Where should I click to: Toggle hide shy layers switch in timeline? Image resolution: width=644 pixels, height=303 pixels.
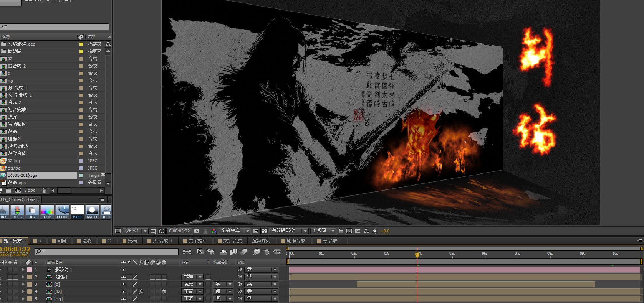(x=223, y=252)
